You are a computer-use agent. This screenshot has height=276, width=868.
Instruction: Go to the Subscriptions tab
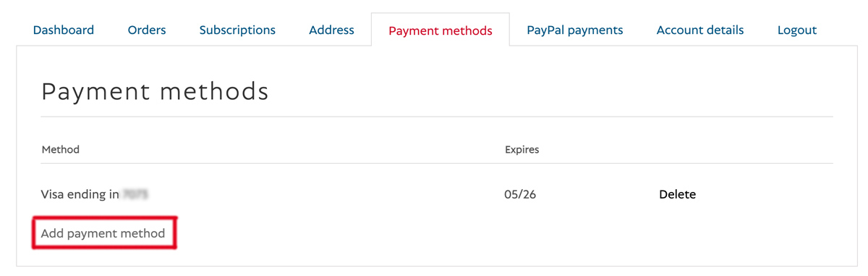click(237, 30)
